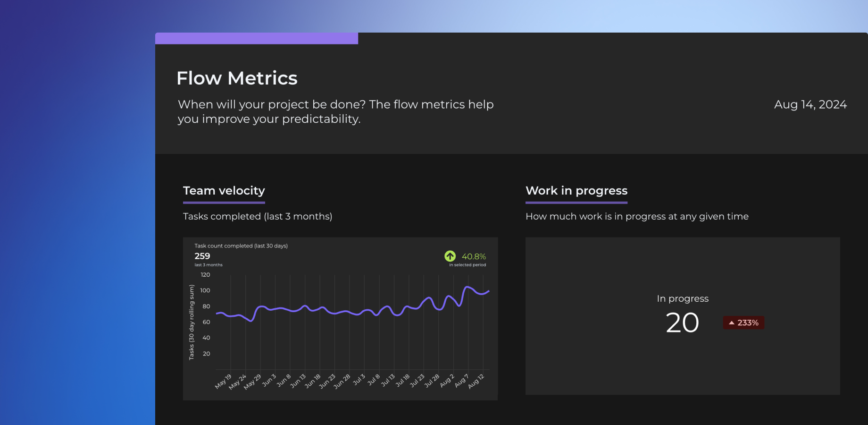Click the green up-arrow trend icon

pyautogui.click(x=450, y=256)
